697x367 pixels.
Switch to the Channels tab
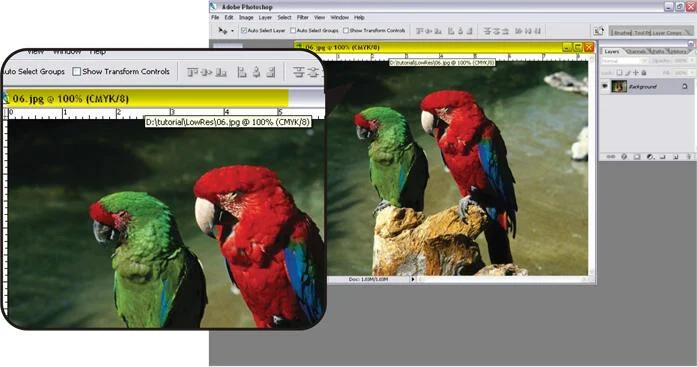[x=636, y=52]
